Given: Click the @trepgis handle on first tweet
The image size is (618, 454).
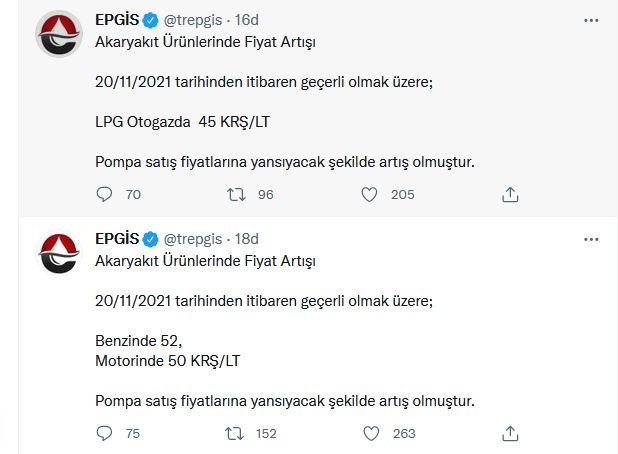Looking at the screenshot, I should pyautogui.click(x=195, y=19).
